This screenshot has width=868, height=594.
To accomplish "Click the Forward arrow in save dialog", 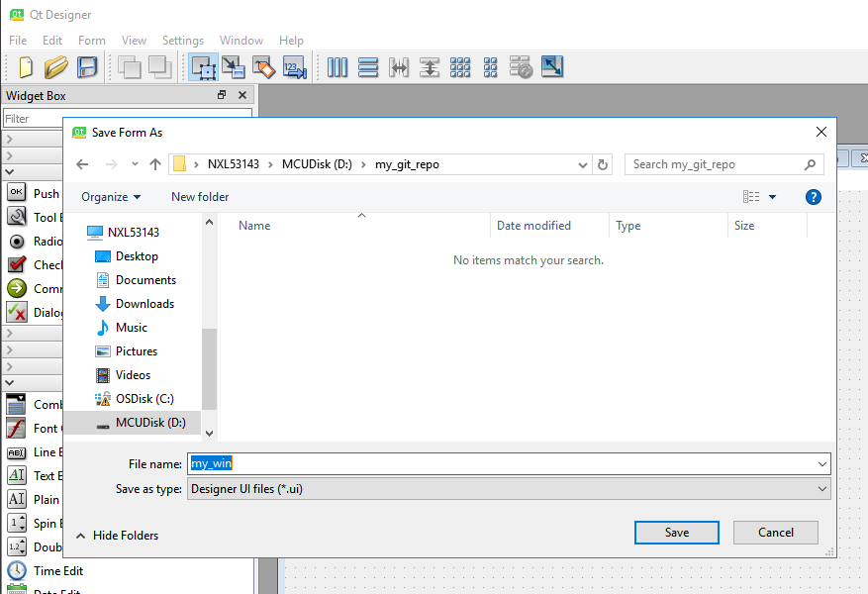I will pos(111,164).
